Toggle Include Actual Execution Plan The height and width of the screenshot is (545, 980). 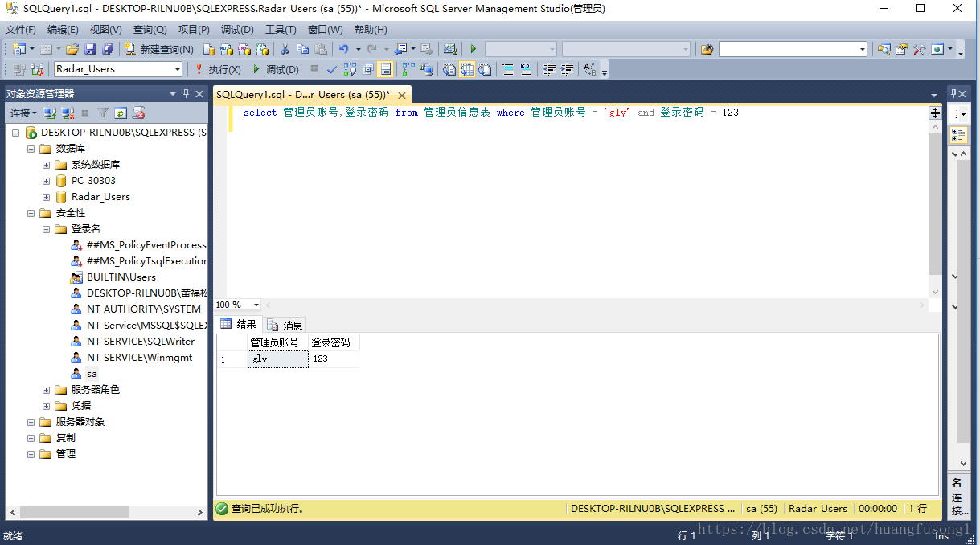409,69
